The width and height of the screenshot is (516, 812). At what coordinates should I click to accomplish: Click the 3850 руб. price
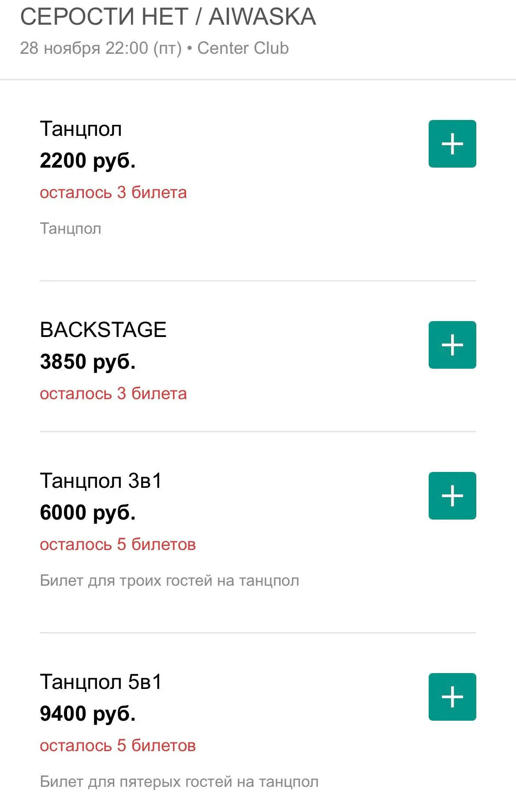[x=88, y=362]
